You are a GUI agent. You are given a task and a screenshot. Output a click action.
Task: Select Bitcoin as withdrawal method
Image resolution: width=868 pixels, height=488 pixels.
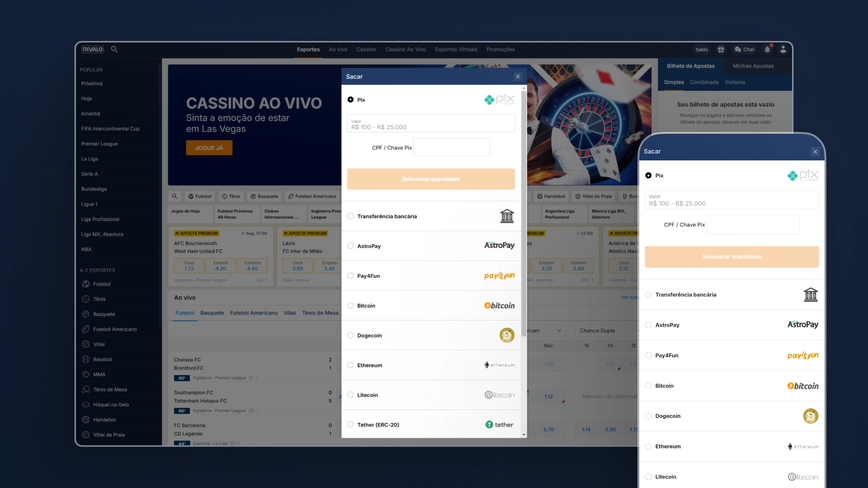350,305
